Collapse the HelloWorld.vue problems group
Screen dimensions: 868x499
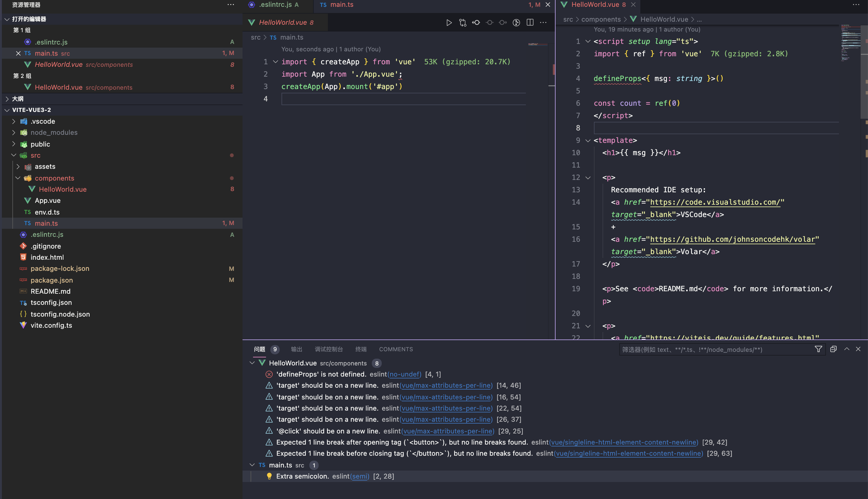(x=252, y=363)
